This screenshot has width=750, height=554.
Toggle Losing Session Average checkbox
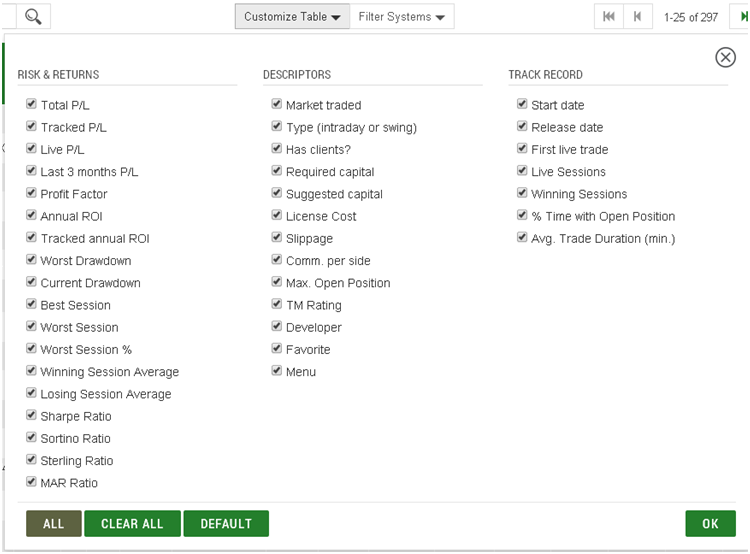point(31,393)
